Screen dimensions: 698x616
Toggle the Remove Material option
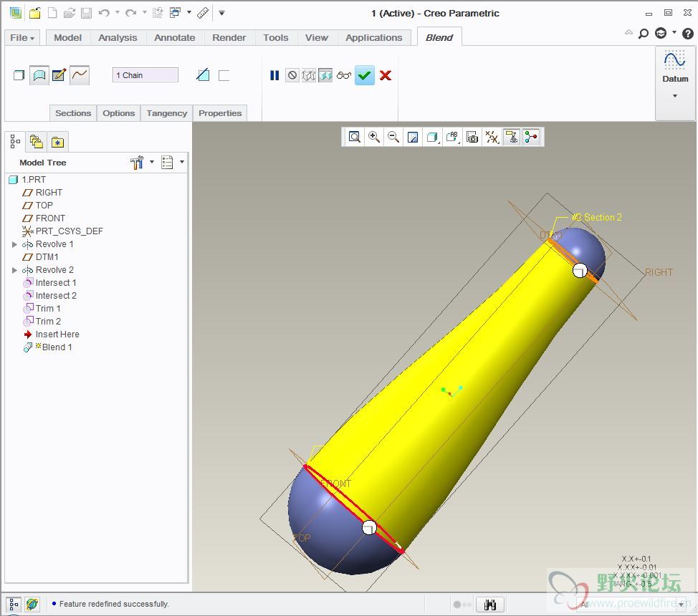click(203, 75)
